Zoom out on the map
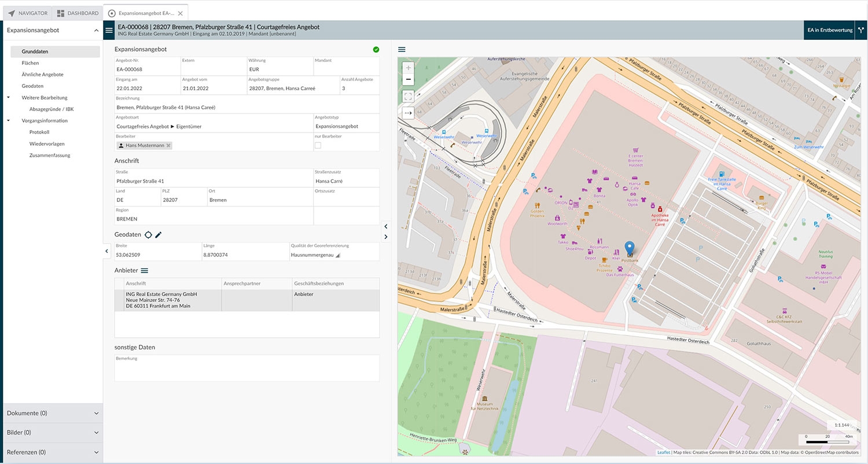Screen dimensions: 868x464 pyautogui.click(x=409, y=79)
